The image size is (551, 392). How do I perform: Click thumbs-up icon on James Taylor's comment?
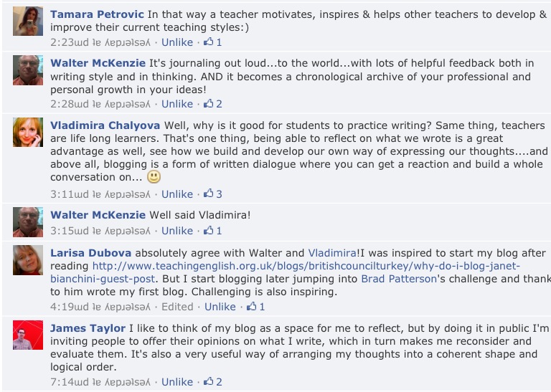point(208,381)
